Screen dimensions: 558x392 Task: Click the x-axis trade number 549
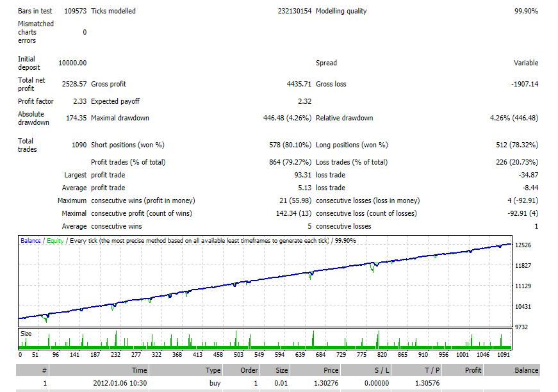tap(259, 355)
